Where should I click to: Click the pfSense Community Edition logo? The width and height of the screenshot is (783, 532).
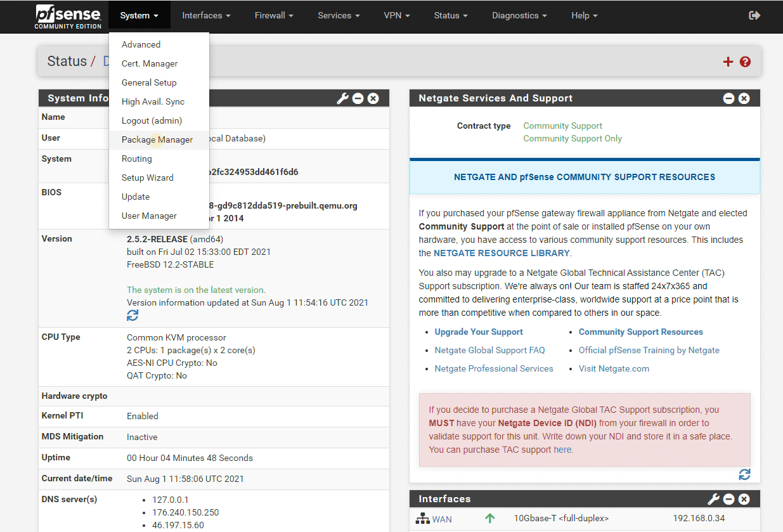pyautogui.click(x=68, y=16)
